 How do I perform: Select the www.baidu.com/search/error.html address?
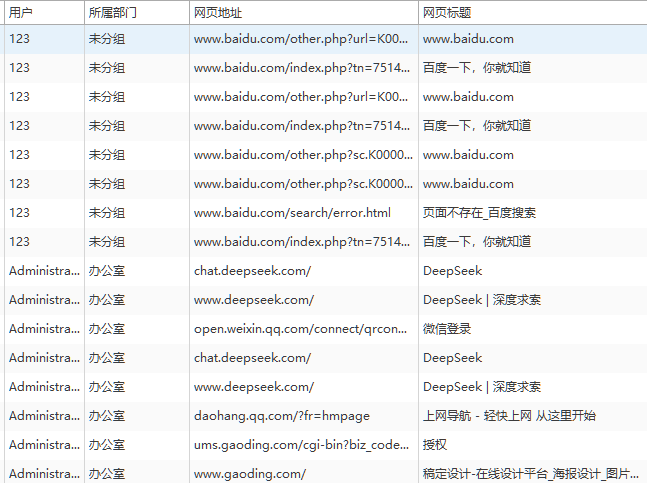click(x=292, y=213)
